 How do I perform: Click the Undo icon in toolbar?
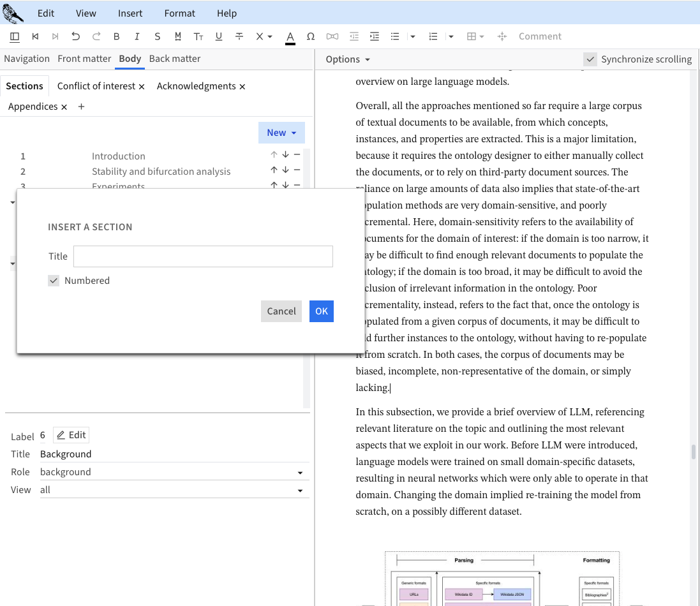(76, 36)
